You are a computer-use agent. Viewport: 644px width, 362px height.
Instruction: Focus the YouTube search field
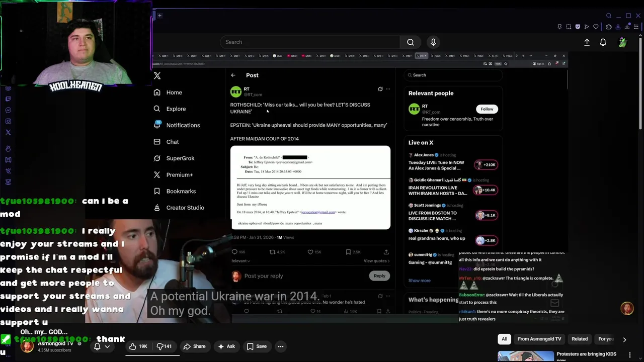(310, 42)
